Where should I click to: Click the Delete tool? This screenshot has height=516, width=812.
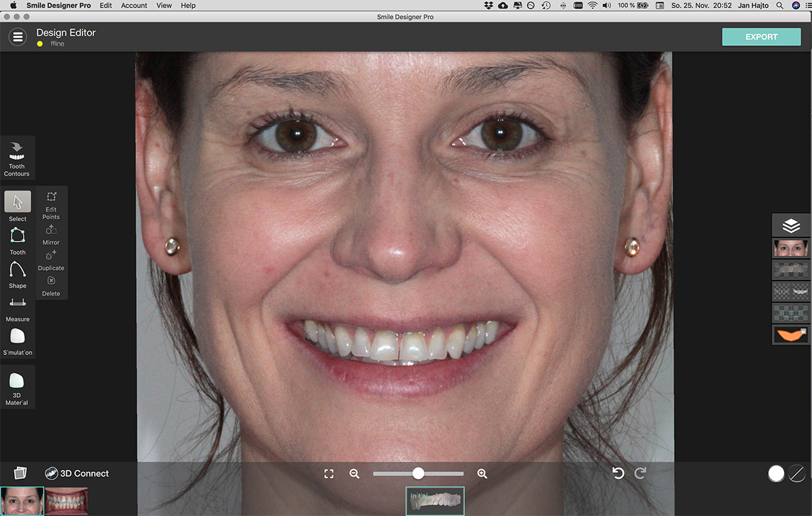tap(51, 286)
